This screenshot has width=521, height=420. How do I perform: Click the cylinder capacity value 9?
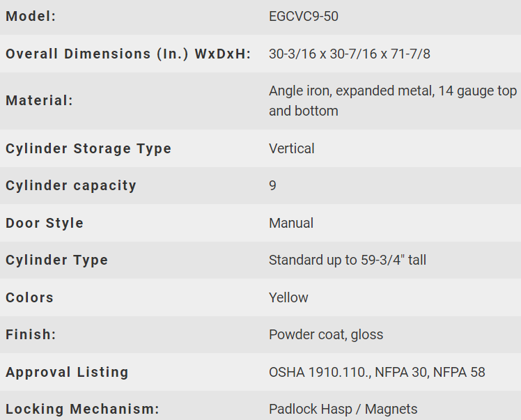[272, 185]
